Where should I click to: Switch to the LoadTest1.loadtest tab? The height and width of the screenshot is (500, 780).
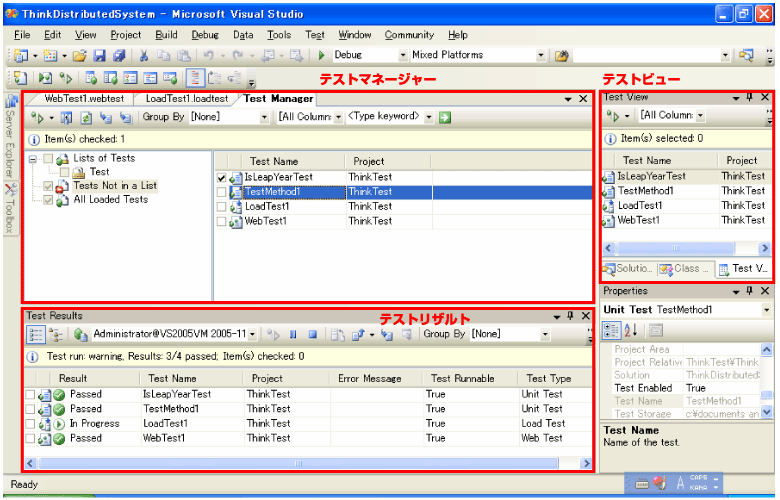187,99
